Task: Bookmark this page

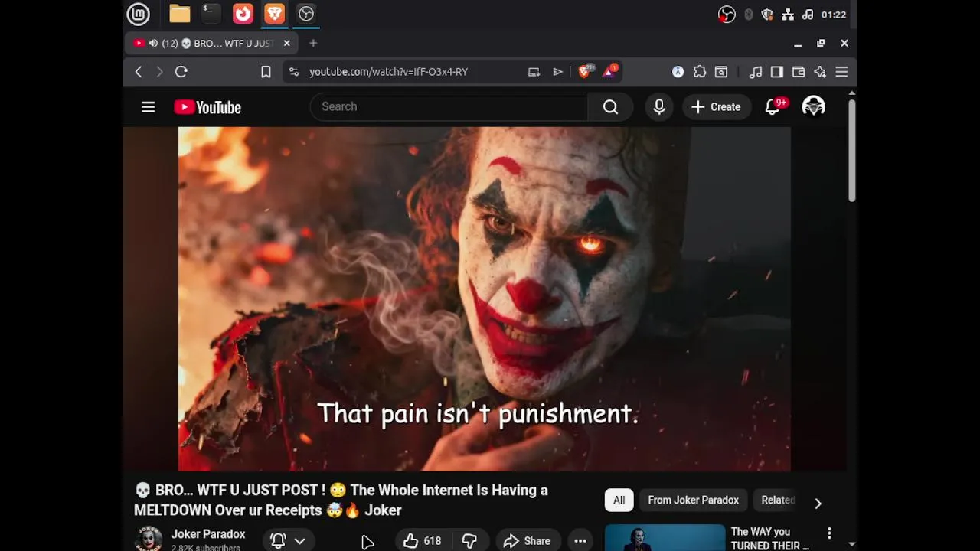Action: (266, 72)
